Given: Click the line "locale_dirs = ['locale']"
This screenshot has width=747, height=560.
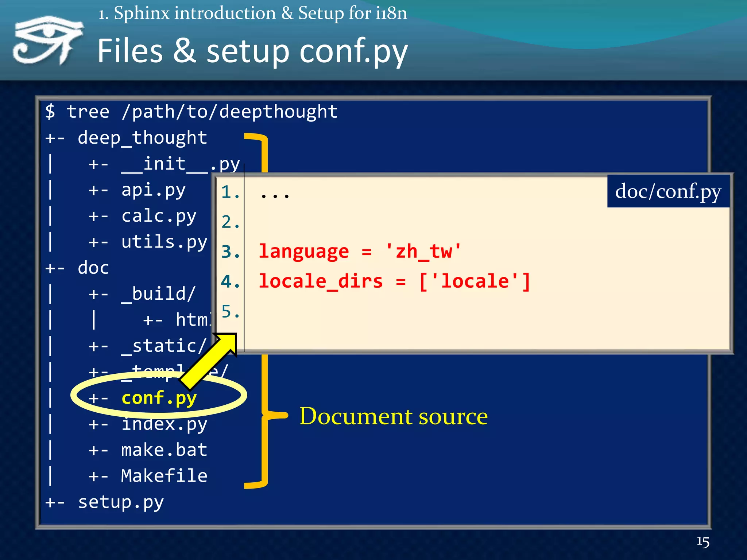Looking at the screenshot, I should tap(394, 281).
